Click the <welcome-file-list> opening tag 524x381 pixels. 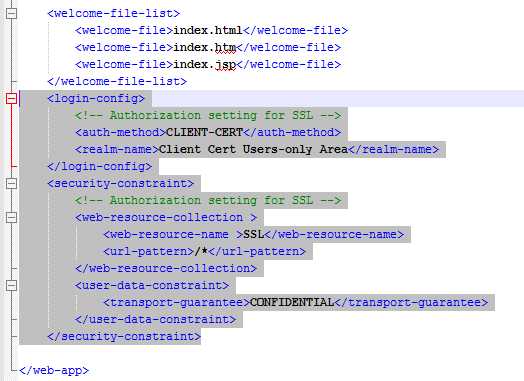point(114,14)
